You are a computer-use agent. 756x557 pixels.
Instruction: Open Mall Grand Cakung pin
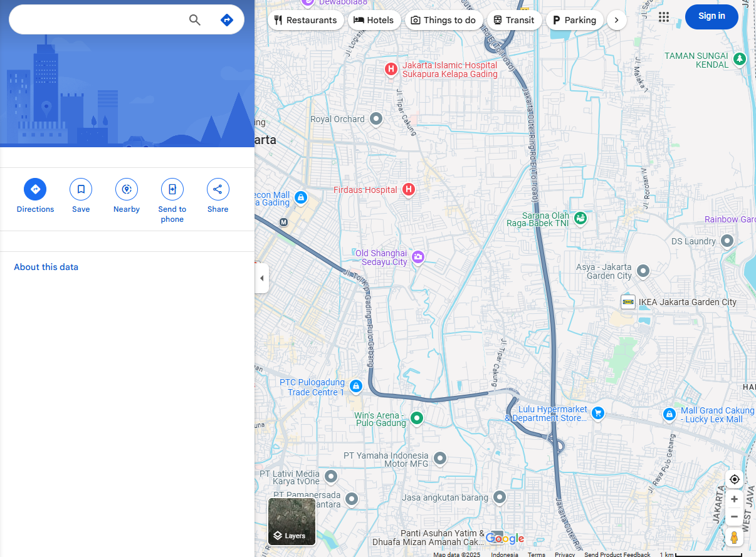[x=669, y=414]
